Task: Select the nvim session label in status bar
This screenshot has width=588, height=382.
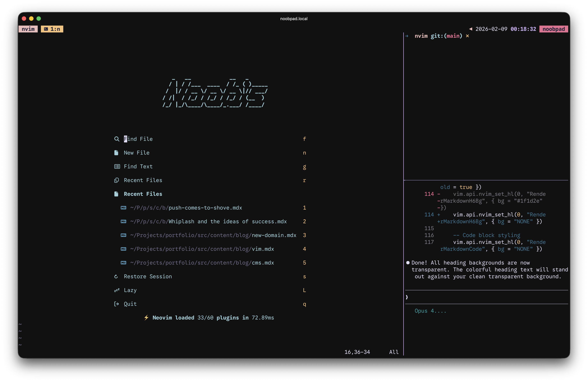Action: 28,29
